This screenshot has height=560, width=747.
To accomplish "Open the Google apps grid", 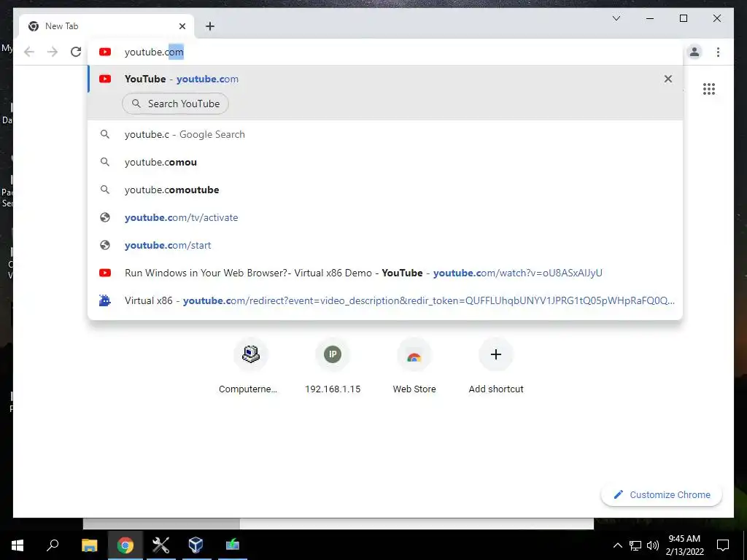I will point(709,89).
